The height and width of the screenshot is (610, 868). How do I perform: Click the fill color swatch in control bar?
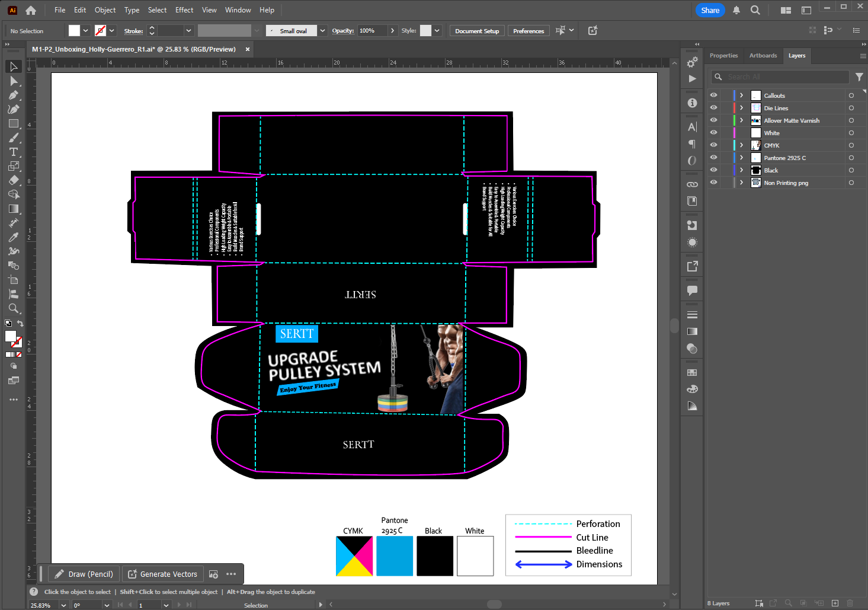(x=74, y=31)
